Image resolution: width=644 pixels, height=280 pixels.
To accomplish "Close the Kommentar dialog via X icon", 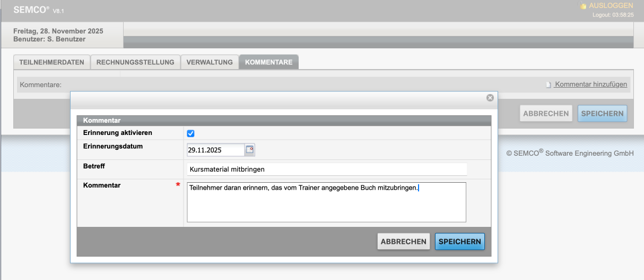I will coord(490,98).
